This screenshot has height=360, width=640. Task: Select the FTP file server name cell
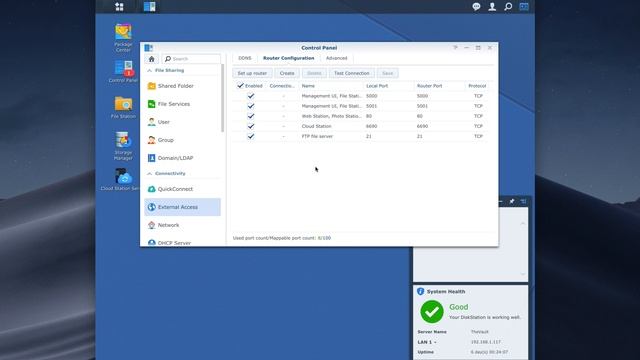[x=317, y=136]
